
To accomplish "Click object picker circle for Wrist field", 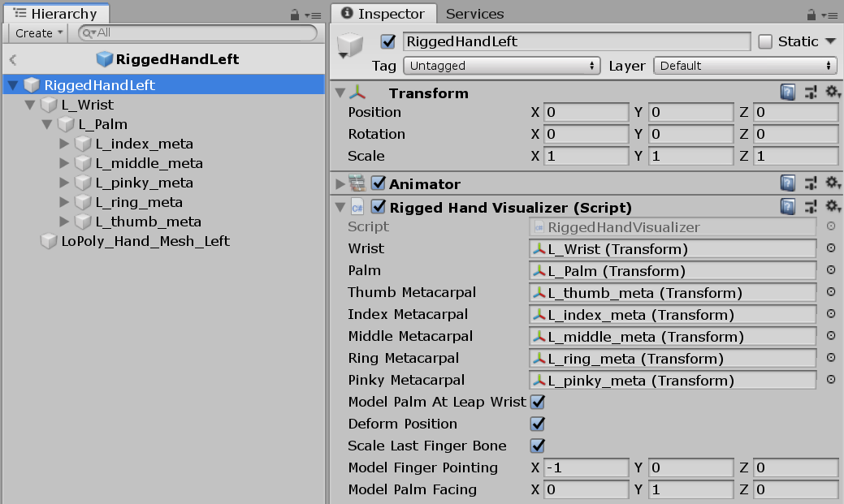I will 831,249.
